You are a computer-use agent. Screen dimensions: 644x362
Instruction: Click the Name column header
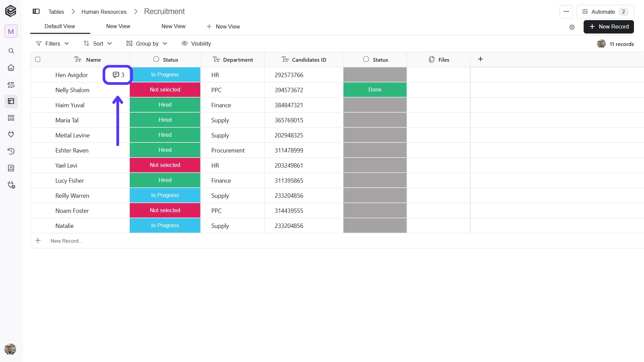point(87,60)
